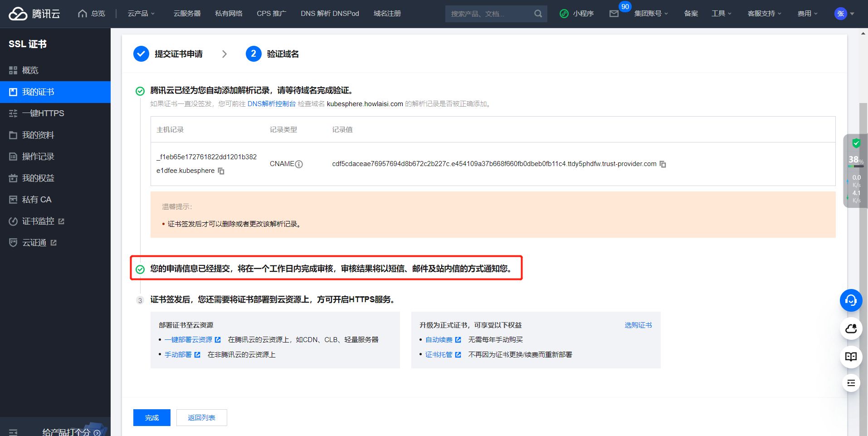Click the Tencent Cloud logo
This screenshot has height=436, width=868.
pos(34,14)
